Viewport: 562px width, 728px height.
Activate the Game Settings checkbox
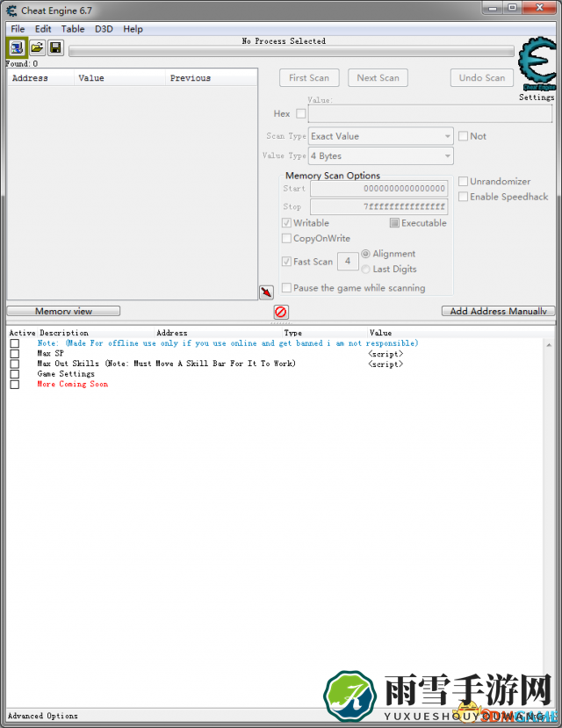[15, 374]
